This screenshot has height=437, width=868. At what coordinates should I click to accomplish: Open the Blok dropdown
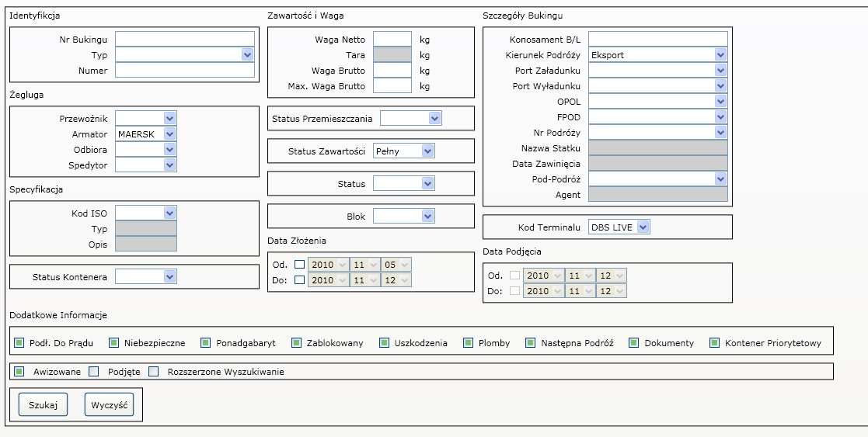click(x=404, y=217)
